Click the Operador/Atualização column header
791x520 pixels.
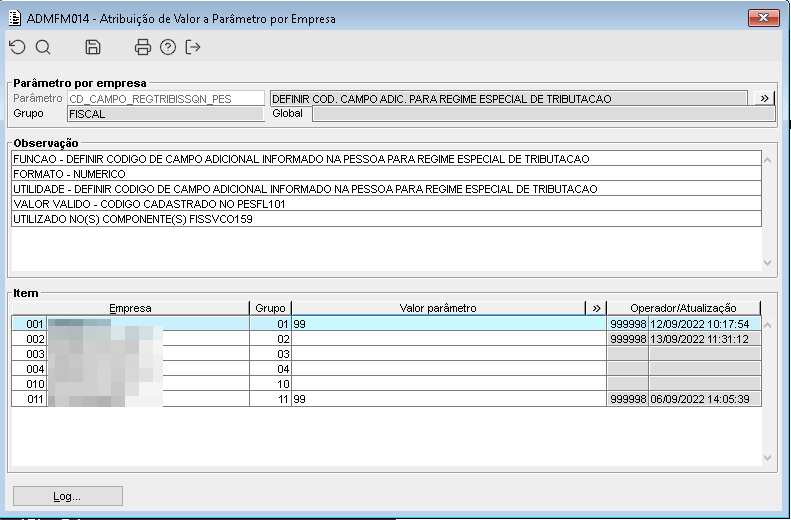[x=684, y=308]
